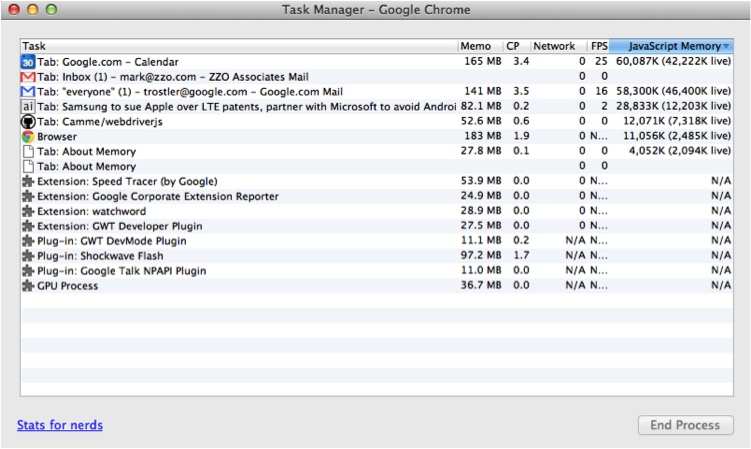The width and height of the screenshot is (751, 449).
Task: Click the puzzle icon for Google Talk NPAPI Plugin
Action: point(28,271)
